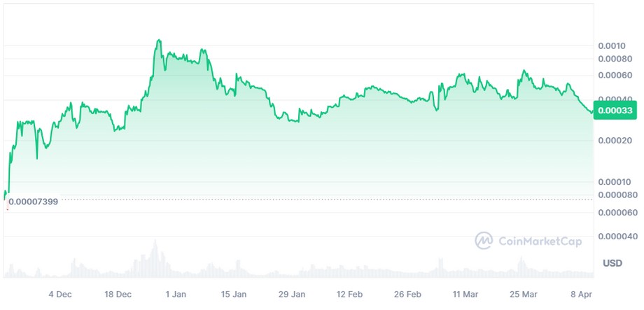Click the 12 Feb date label

pyautogui.click(x=349, y=294)
